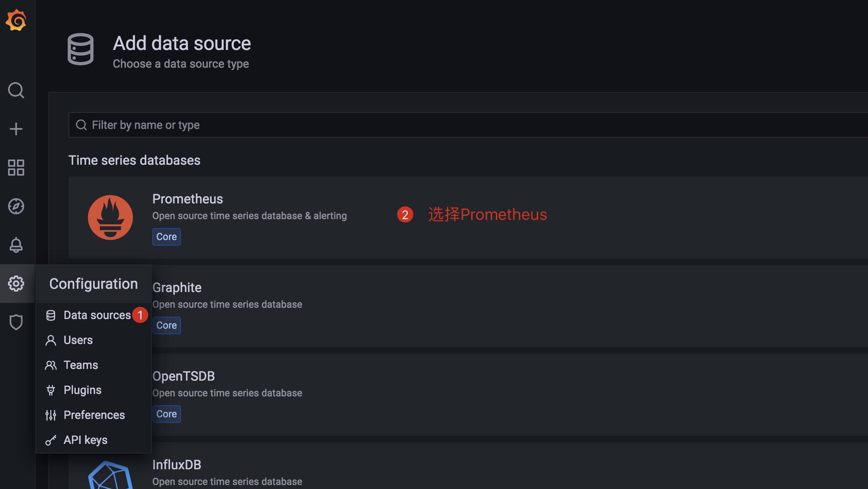Click the Configuration gear icon
Image resolution: width=868 pixels, height=489 pixels.
tap(16, 284)
